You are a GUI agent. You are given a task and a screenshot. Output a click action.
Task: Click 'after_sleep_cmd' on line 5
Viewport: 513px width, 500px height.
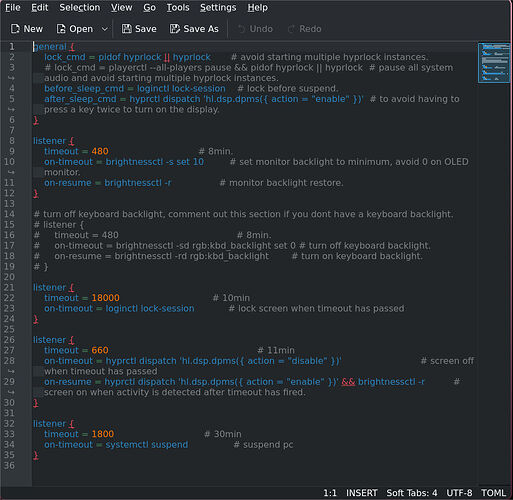click(x=80, y=99)
